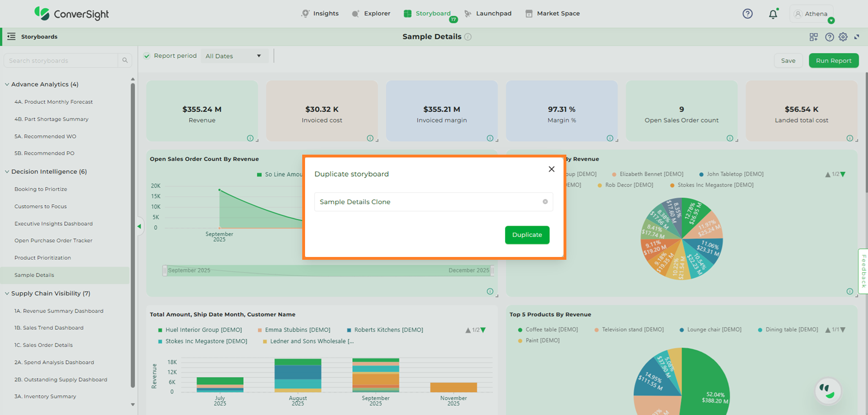
Task: Collapse the Advance Analytics group
Action: 7,84
